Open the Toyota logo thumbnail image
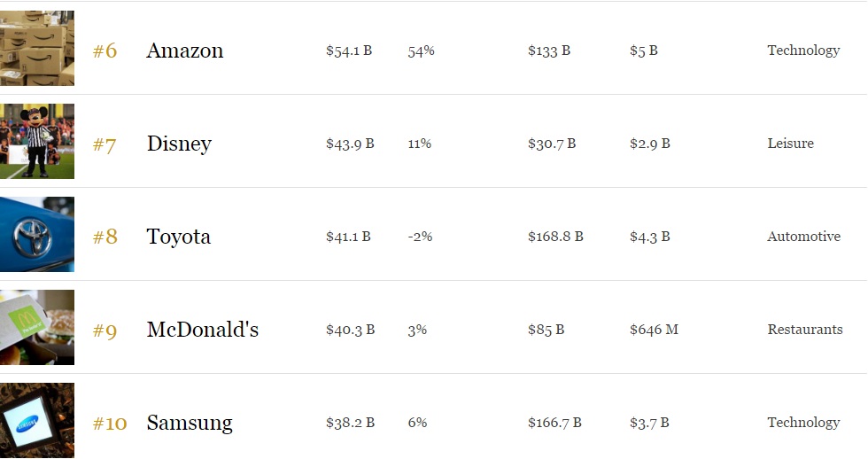The image size is (868, 459). (x=37, y=234)
